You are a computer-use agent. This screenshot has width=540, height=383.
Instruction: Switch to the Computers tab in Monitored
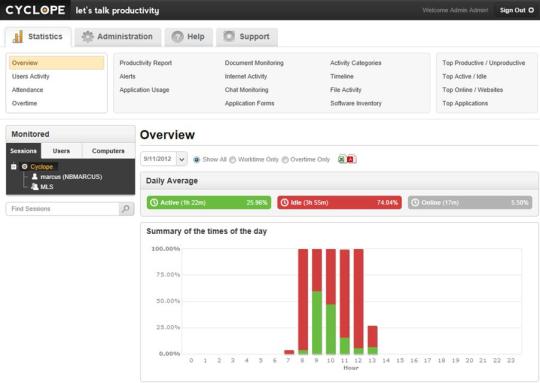click(108, 151)
